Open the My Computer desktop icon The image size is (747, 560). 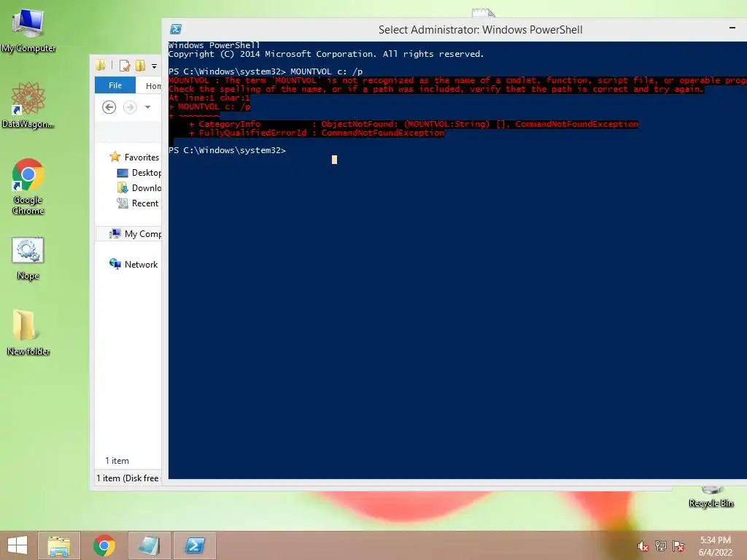coord(28,31)
